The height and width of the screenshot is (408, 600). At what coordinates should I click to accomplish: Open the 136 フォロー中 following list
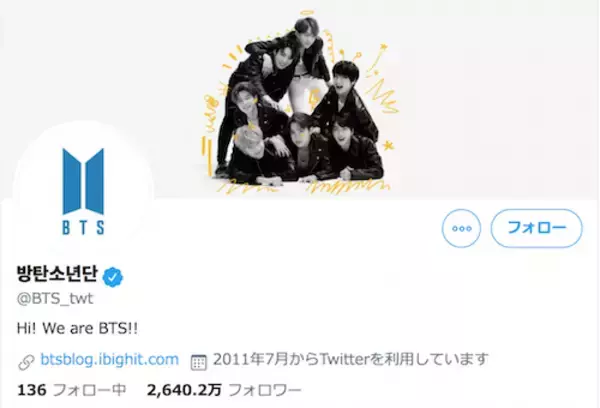pos(72,390)
